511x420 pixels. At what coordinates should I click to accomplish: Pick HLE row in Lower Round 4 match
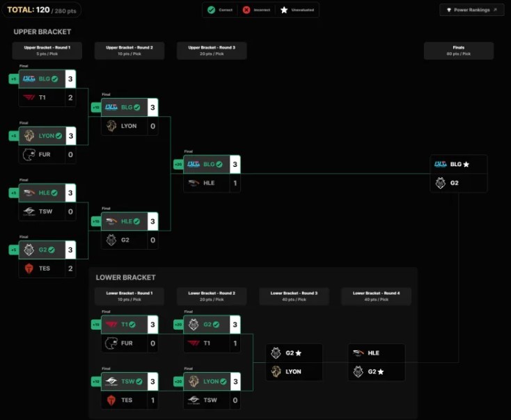pos(377,353)
